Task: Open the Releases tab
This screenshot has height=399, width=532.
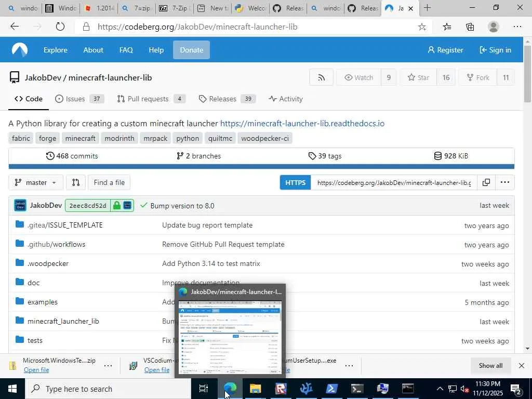Action: pyautogui.click(x=227, y=99)
